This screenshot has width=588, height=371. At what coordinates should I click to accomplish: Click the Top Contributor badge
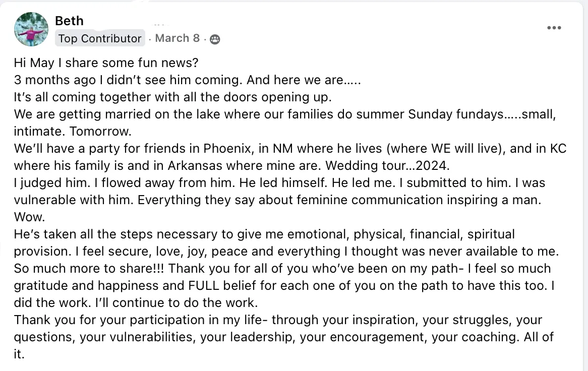coord(100,38)
